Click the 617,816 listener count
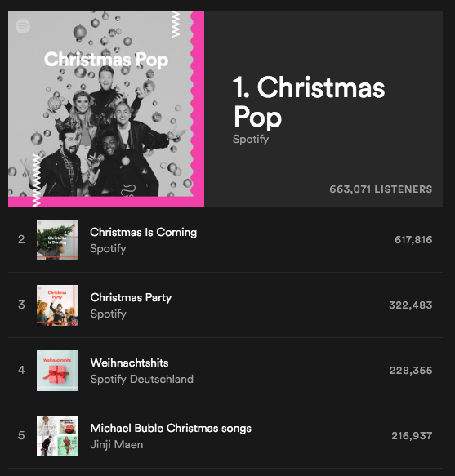 click(x=413, y=240)
